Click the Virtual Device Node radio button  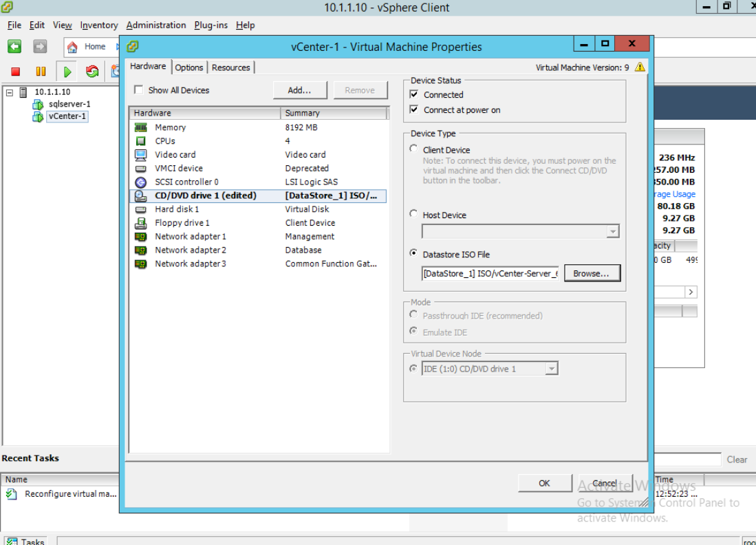click(413, 368)
